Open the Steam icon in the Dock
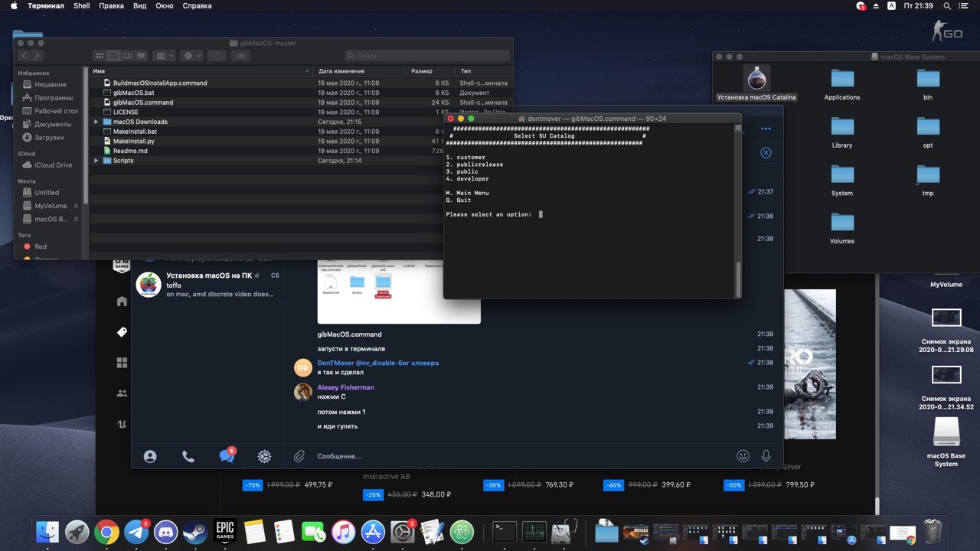The width and height of the screenshot is (980, 551). point(195,532)
